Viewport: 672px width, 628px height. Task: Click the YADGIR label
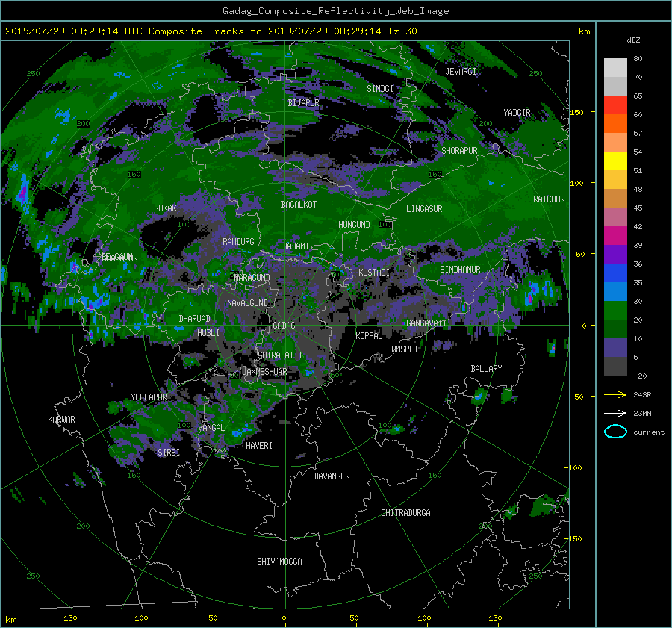tap(517, 113)
